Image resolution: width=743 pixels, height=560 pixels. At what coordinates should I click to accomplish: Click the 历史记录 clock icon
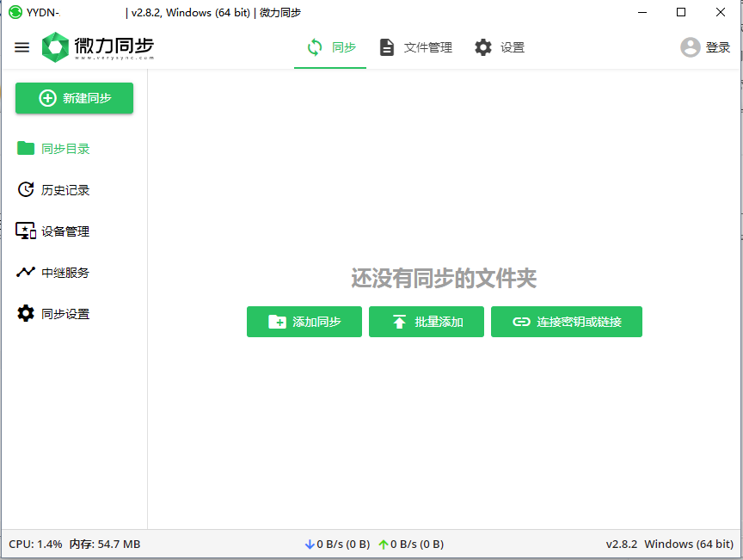[26, 189]
